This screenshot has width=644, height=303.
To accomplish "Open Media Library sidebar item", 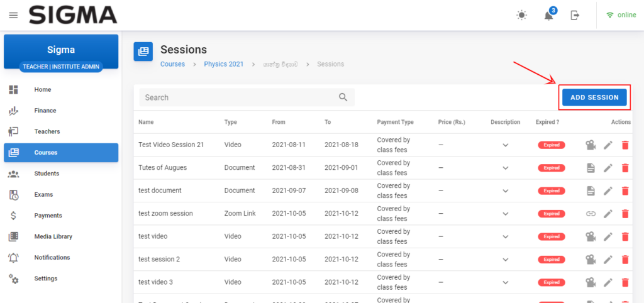I will [61, 236].
